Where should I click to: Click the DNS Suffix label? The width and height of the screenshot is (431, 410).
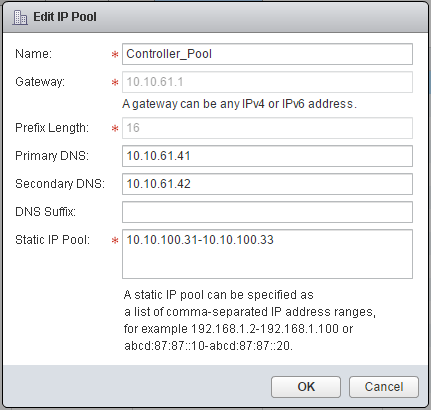pyautogui.click(x=45, y=212)
